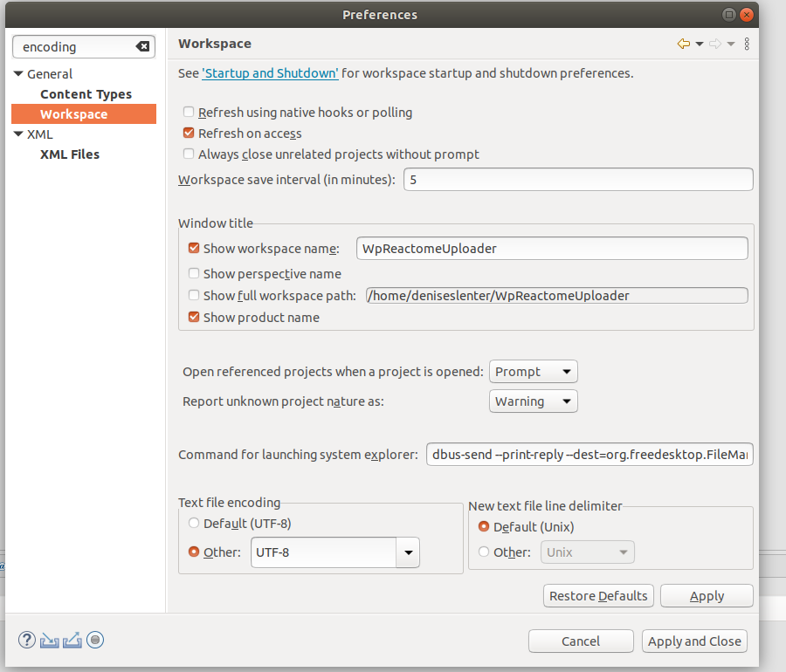The height and width of the screenshot is (672, 786).
Task: Click Apply and Close
Action: [695, 641]
